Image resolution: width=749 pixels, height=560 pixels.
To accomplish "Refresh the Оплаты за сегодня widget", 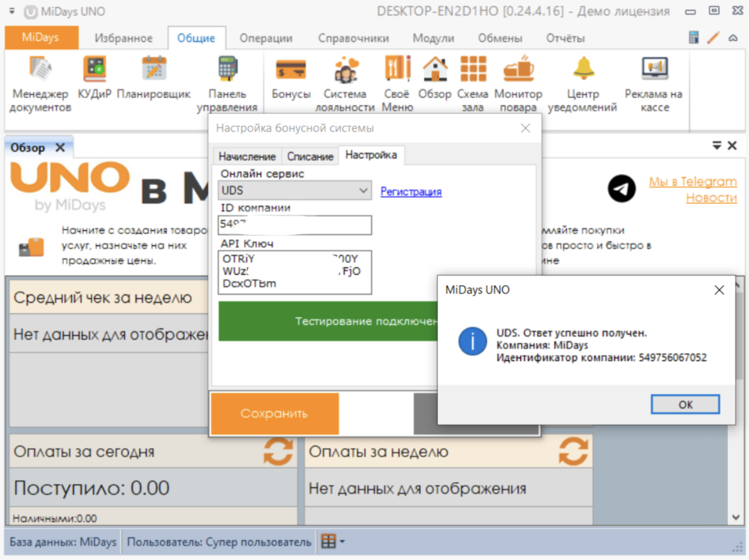I will 278,452.
